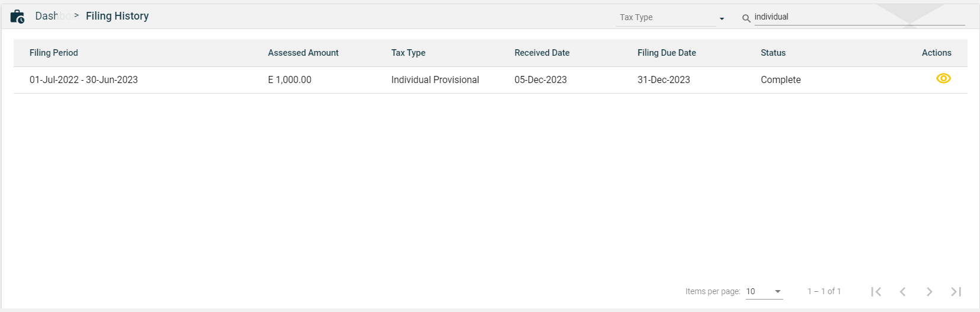Sort by Tax Type column header
This screenshot has height=312, width=980.
point(408,53)
